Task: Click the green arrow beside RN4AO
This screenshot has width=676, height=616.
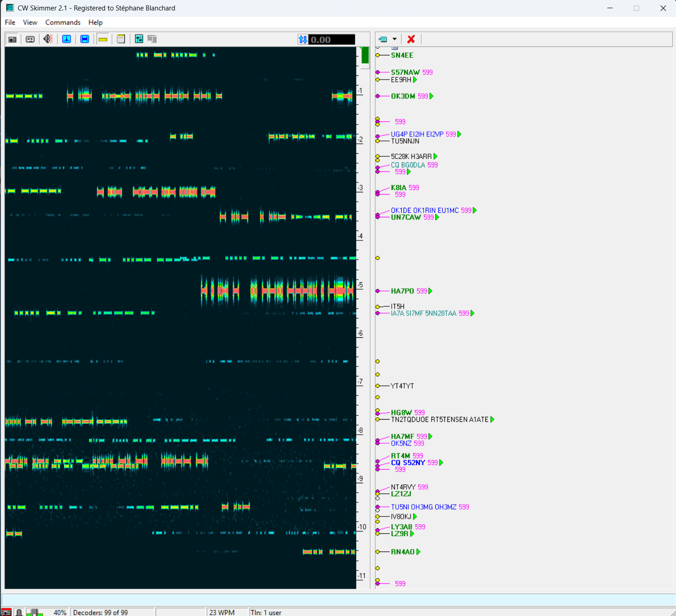Action: click(419, 552)
